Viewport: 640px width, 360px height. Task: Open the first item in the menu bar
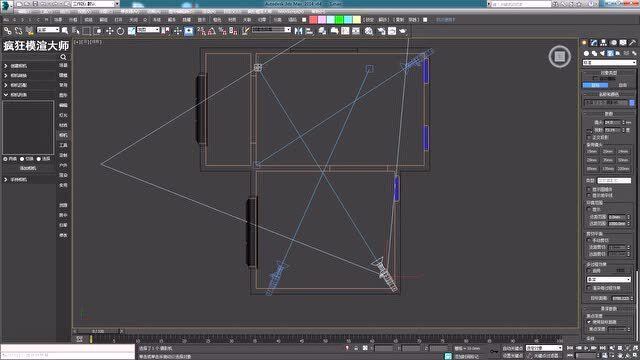24,12
